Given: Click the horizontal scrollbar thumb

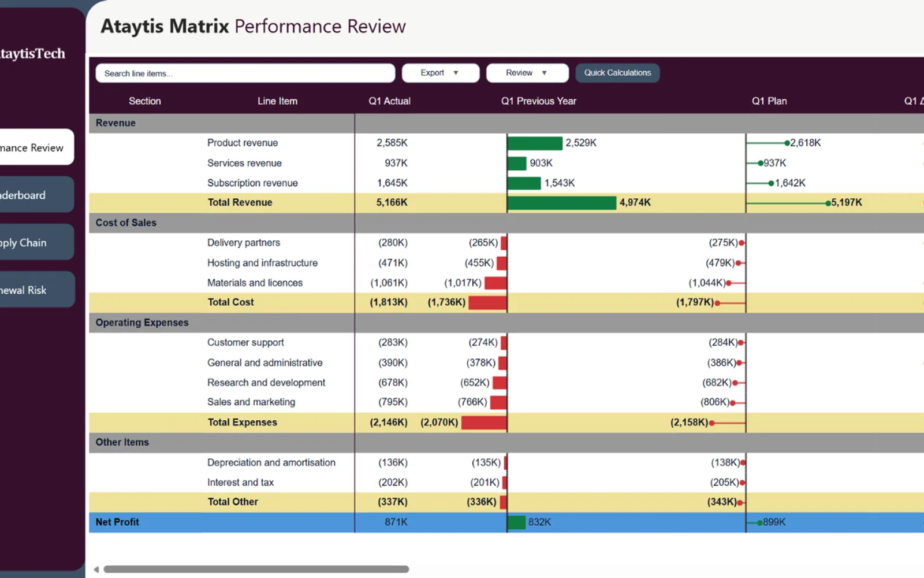Looking at the screenshot, I should click(x=256, y=569).
